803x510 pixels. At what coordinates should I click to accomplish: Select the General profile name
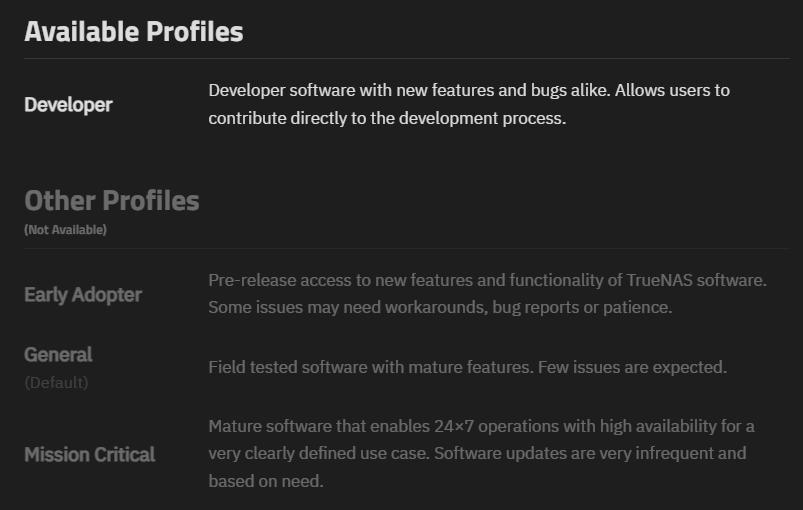click(x=58, y=354)
